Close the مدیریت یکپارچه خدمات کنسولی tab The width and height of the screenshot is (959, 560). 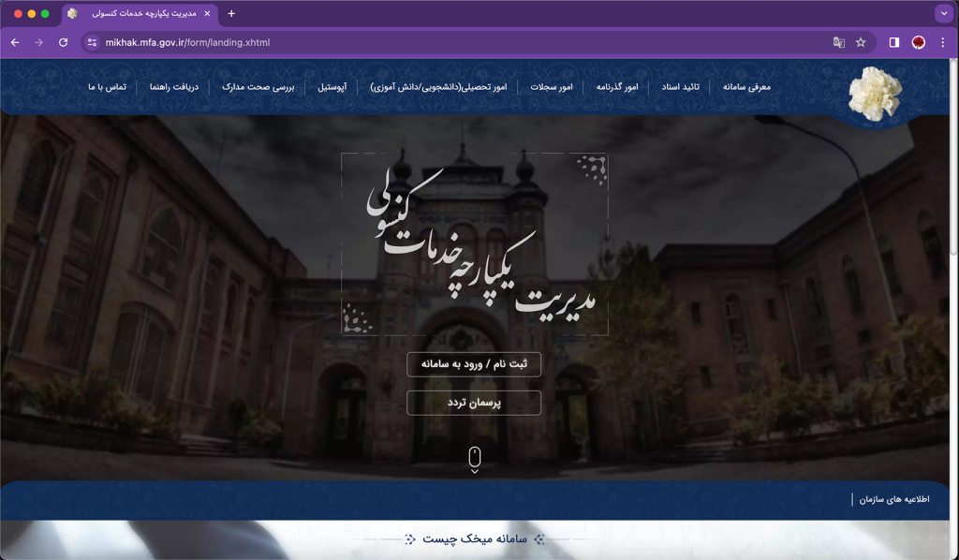[x=207, y=13]
